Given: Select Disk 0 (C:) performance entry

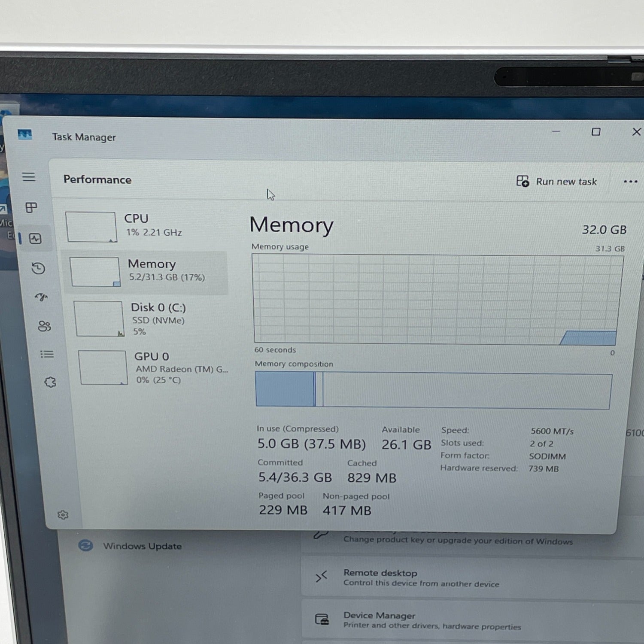Looking at the screenshot, I should [x=150, y=319].
